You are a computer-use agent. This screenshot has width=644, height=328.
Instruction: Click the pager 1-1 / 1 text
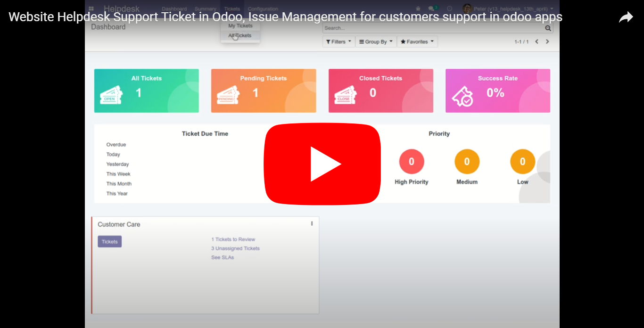coord(521,42)
